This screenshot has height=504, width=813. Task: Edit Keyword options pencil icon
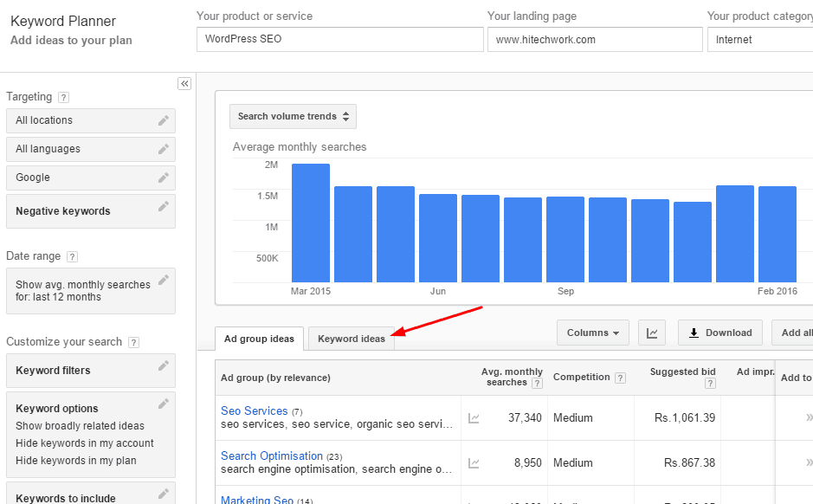164,404
